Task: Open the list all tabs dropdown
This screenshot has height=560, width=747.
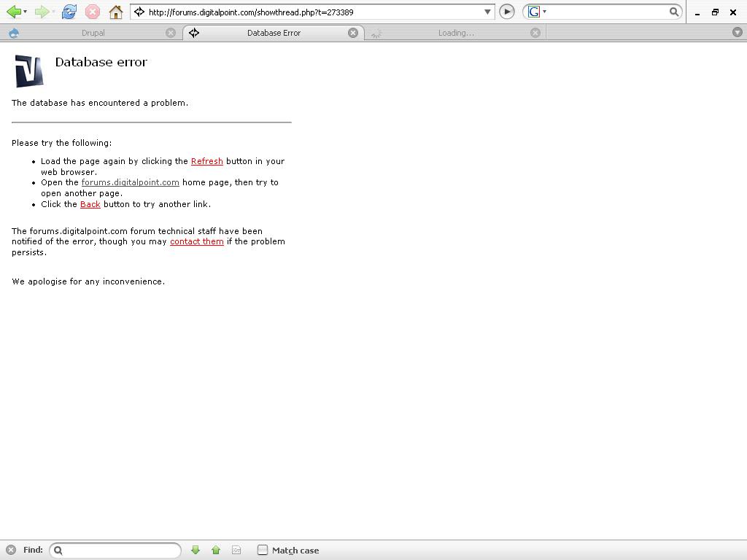Action: pyautogui.click(x=737, y=32)
